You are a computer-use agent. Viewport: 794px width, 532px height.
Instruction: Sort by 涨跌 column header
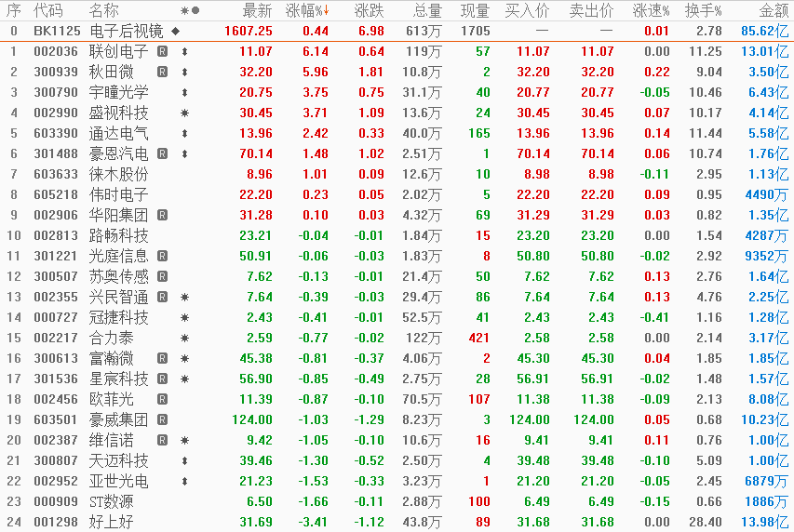(370, 10)
